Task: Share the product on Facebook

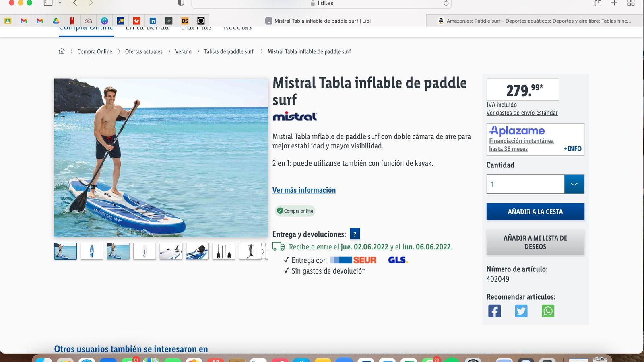Action: pyautogui.click(x=494, y=311)
